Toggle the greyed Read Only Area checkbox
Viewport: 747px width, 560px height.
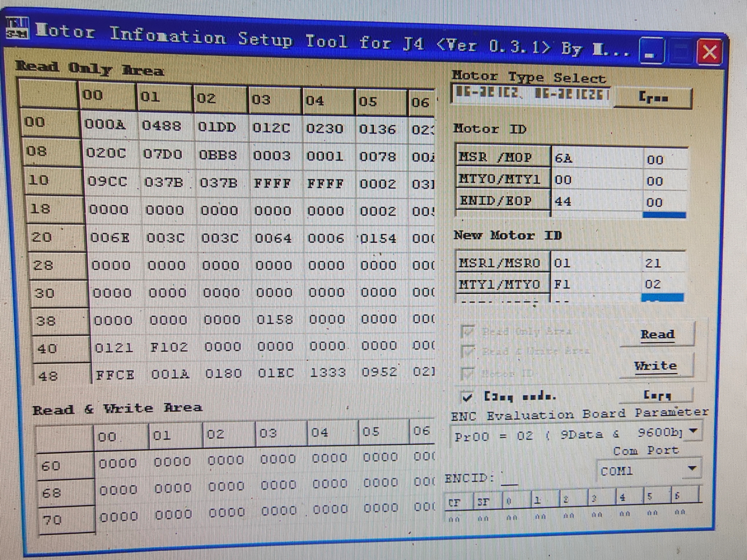point(468,331)
